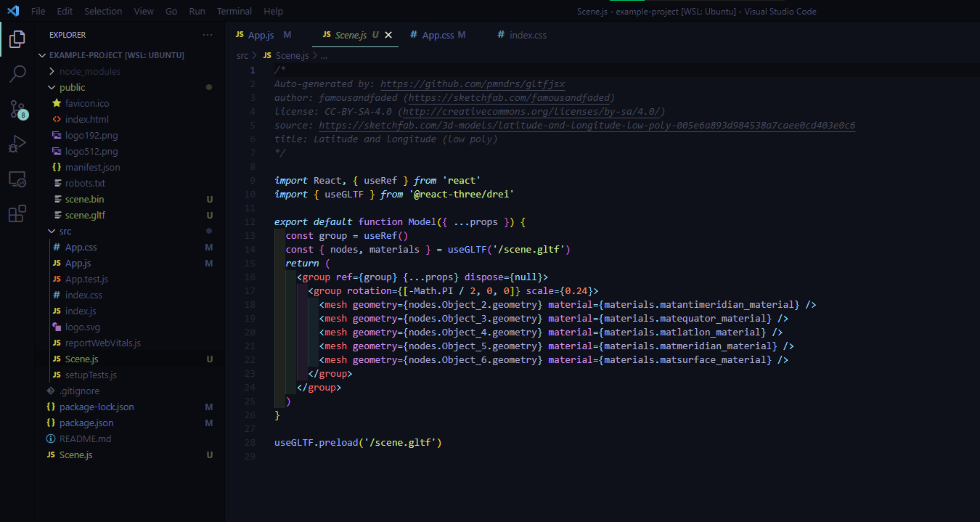Open the Go menu
Image resolution: width=980 pixels, height=522 pixels.
coord(171,11)
